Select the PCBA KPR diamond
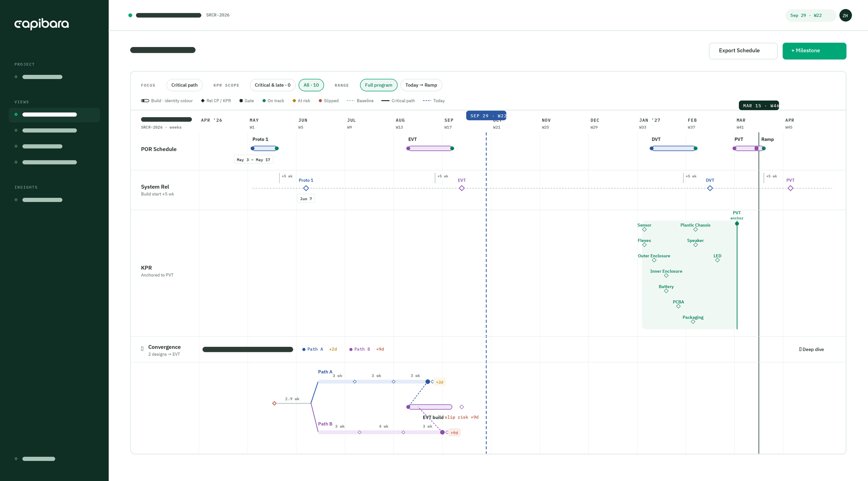 coord(678,306)
